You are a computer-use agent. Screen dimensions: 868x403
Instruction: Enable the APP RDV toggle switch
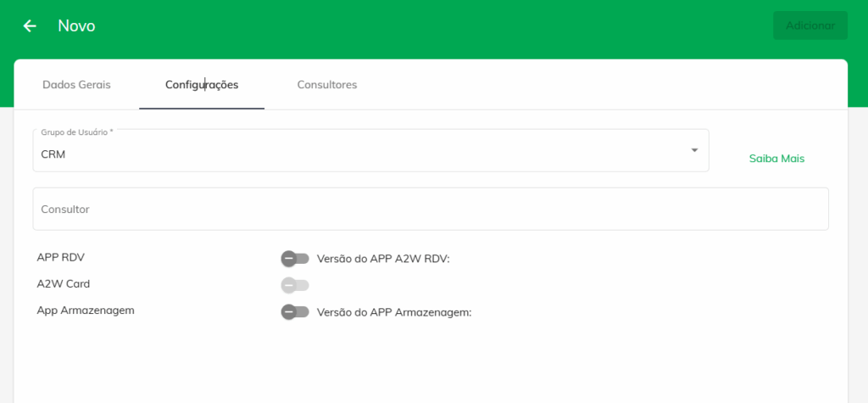tap(295, 258)
